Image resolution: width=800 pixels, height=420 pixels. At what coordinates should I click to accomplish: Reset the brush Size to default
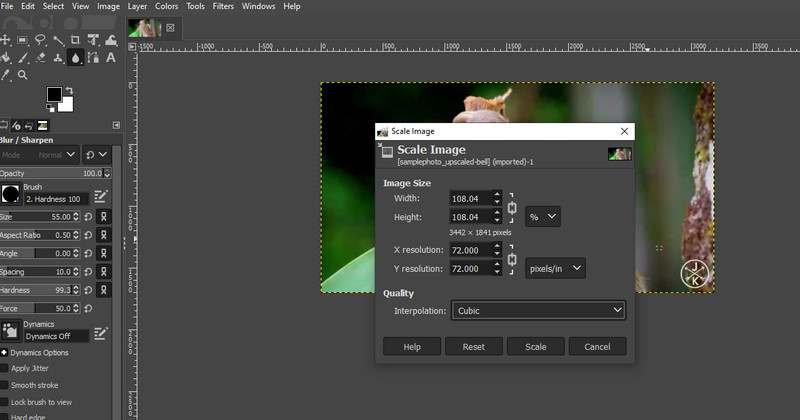tap(90, 217)
